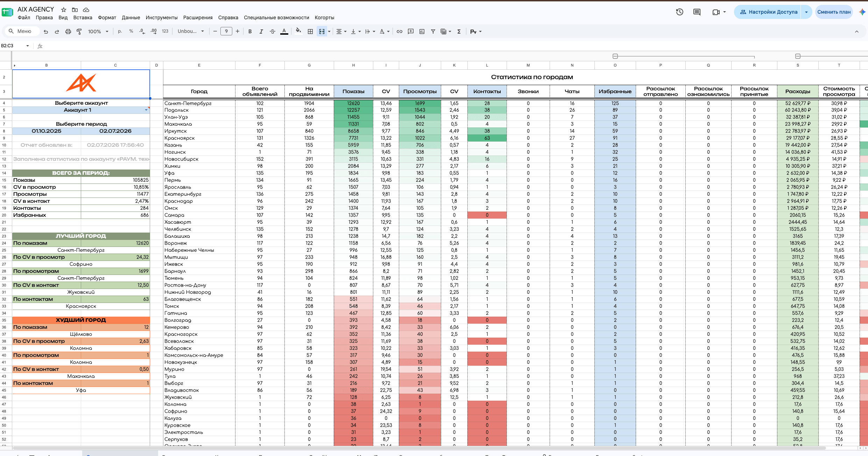Star the AIX AGENCY document
This screenshot has height=456, width=868.
coord(64,10)
